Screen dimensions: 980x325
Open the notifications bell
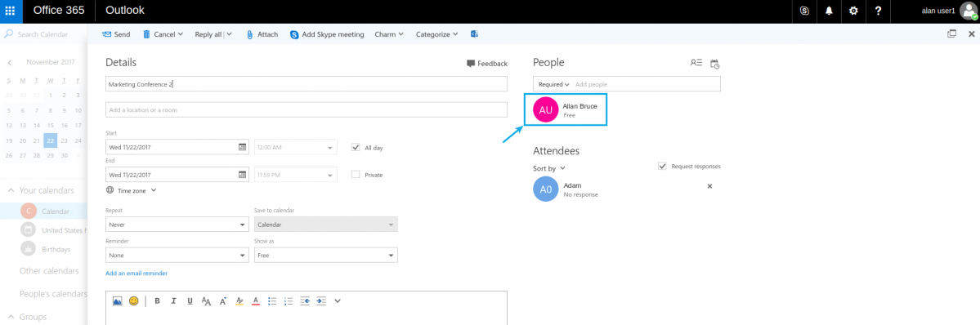click(x=829, y=11)
